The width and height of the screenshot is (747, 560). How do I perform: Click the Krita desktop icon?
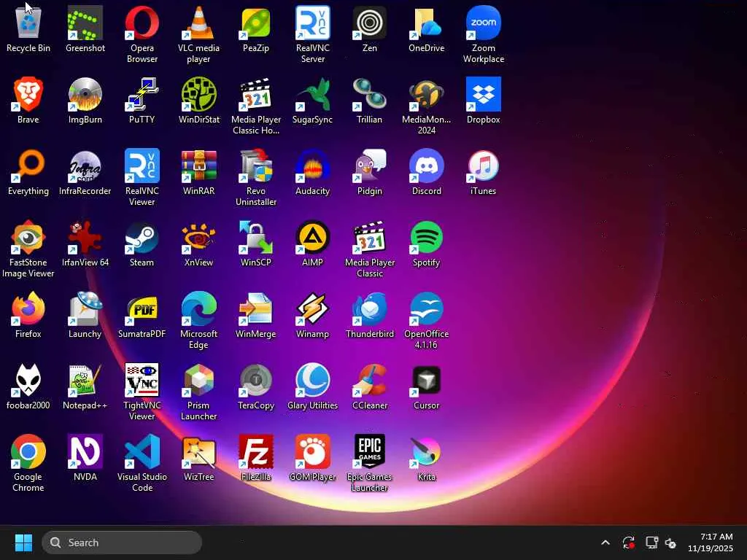(426, 453)
